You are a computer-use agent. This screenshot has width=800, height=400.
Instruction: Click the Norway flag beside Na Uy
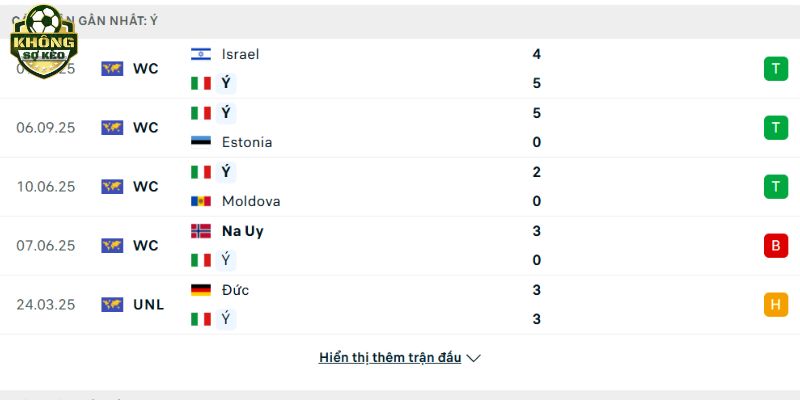(x=201, y=231)
